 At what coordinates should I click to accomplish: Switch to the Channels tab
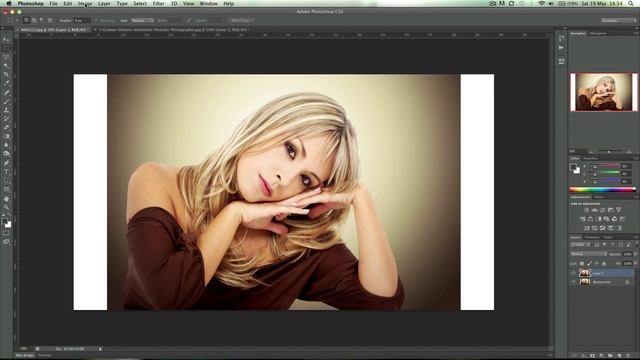tap(592, 237)
